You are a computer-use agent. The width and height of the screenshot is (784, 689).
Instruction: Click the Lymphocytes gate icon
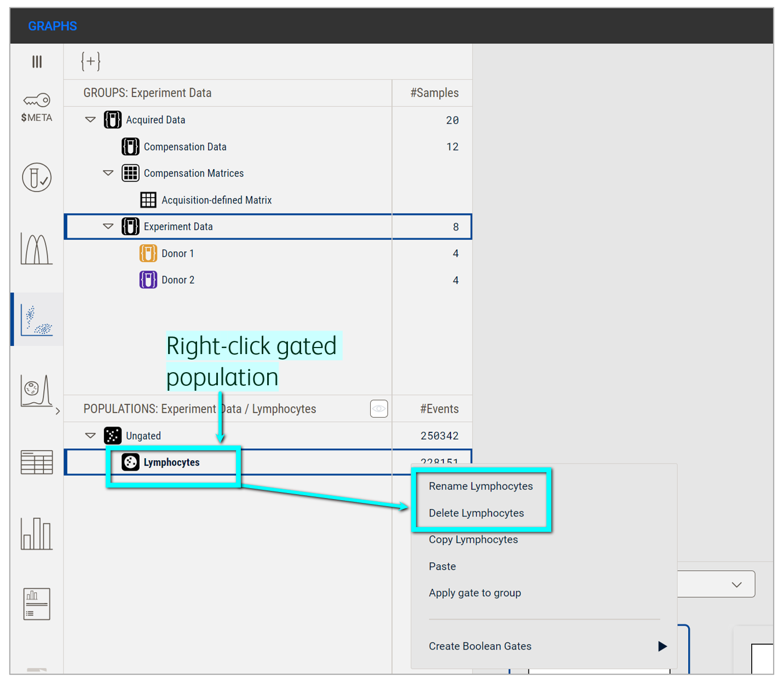(130, 462)
